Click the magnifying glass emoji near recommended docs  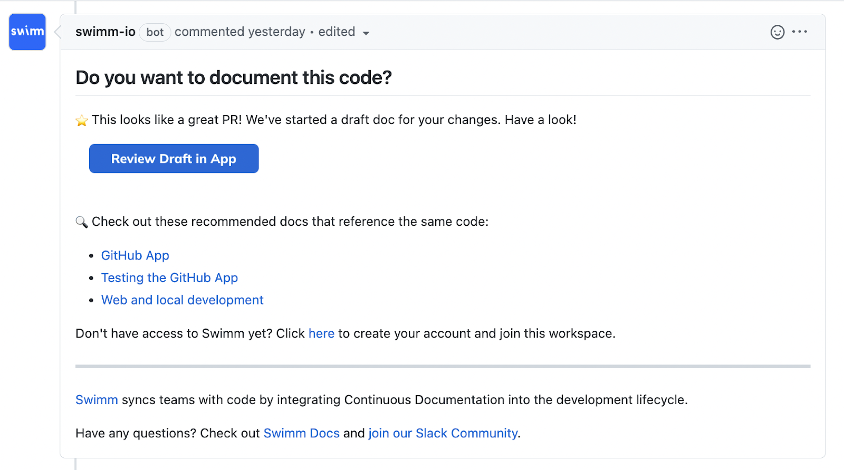[81, 222]
